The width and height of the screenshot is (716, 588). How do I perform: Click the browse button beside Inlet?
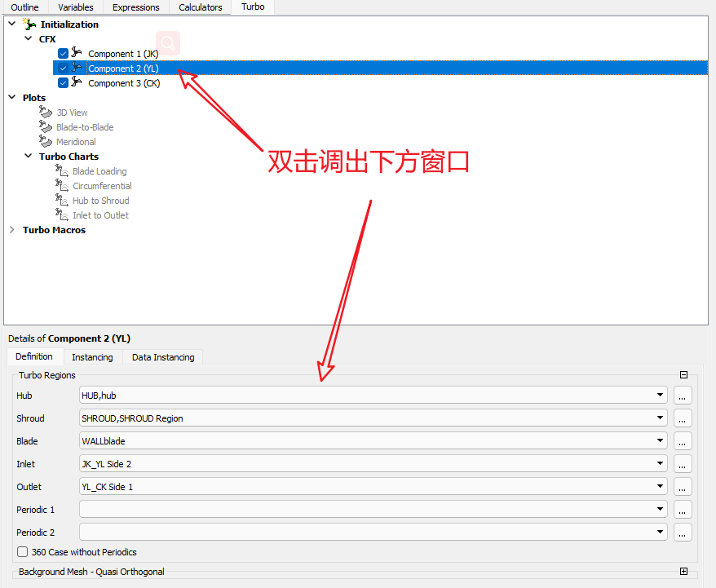point(683,464)
